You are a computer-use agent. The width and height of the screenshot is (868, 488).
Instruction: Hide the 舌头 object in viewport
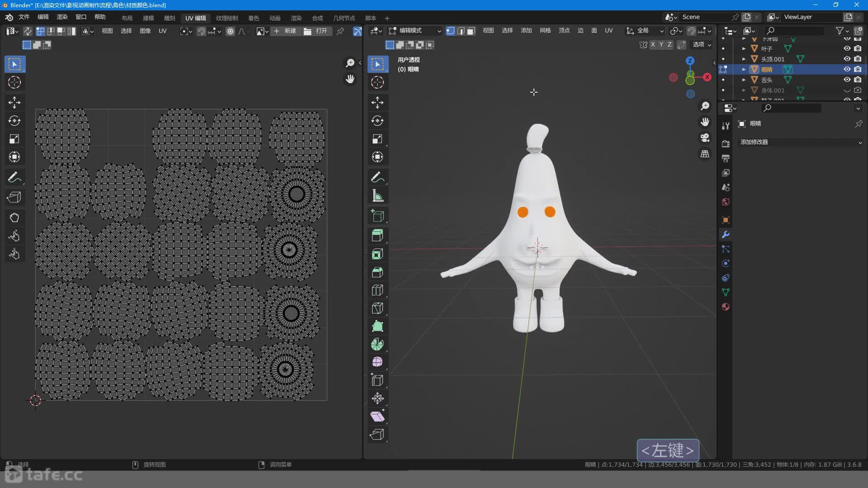click(x=847, y=80)
